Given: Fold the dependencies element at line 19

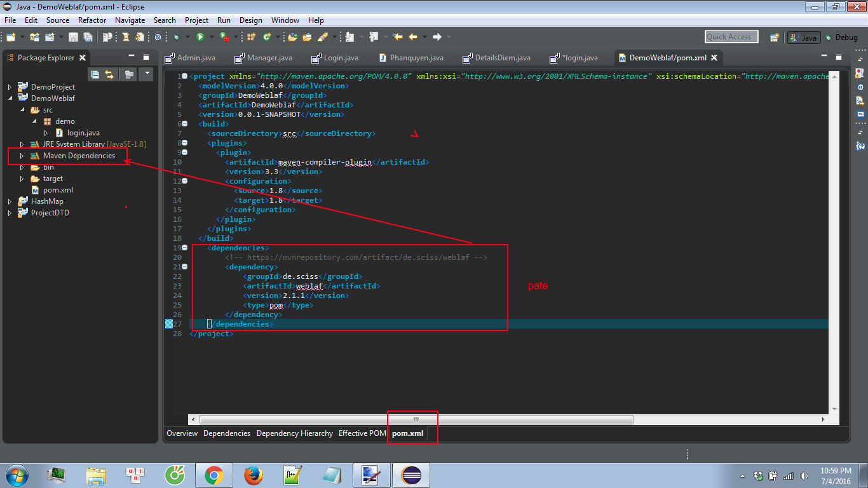Looking at the screenshot, I should (x=184, y=248).
